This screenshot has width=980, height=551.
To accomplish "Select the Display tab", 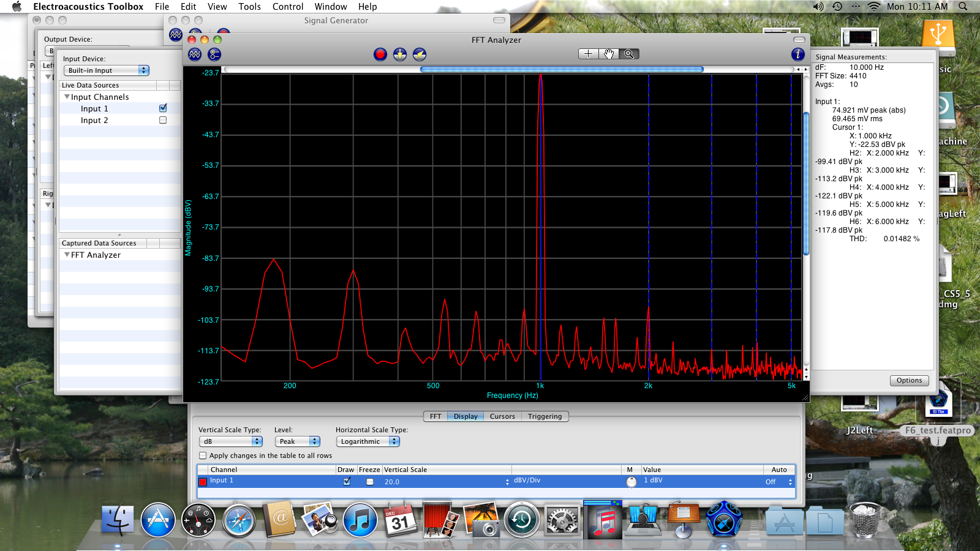I will coord(466,416).
